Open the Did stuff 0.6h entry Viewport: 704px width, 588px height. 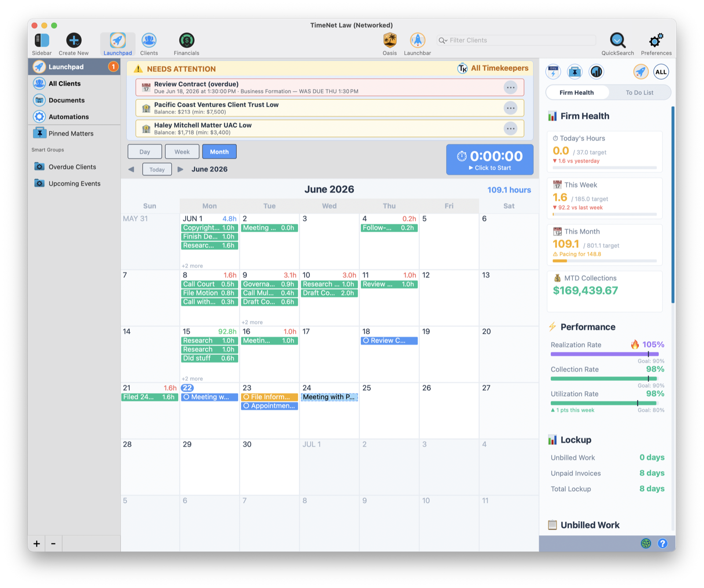tap(209, 358)
